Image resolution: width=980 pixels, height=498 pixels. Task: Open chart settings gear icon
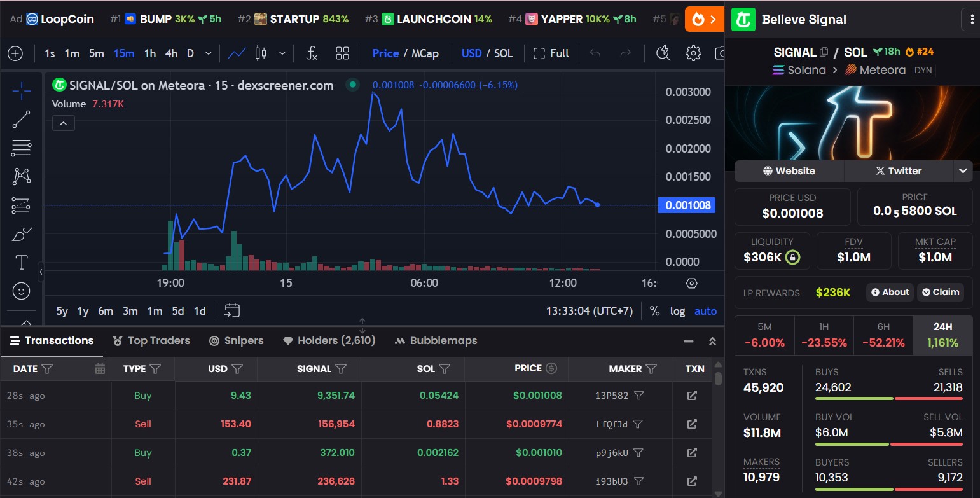[x=693, y=53]
